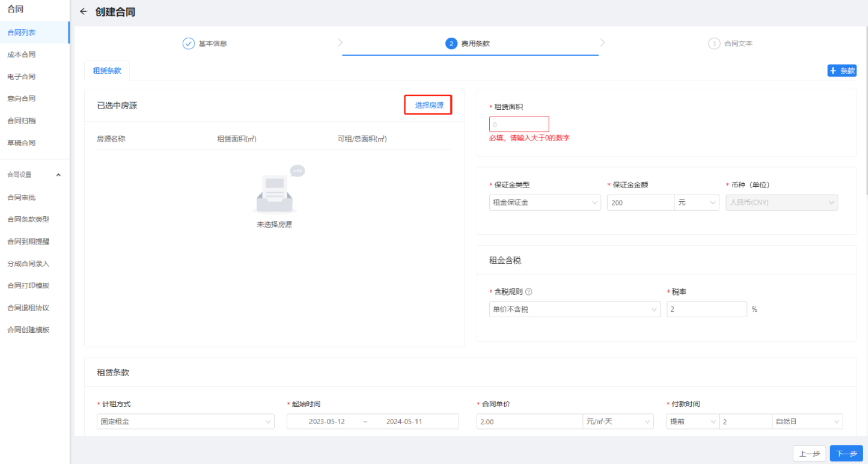Screen dimensions: 868x464
Task: Open the 元/㎡·天 unit dropdown
Action: click(618, 422)
